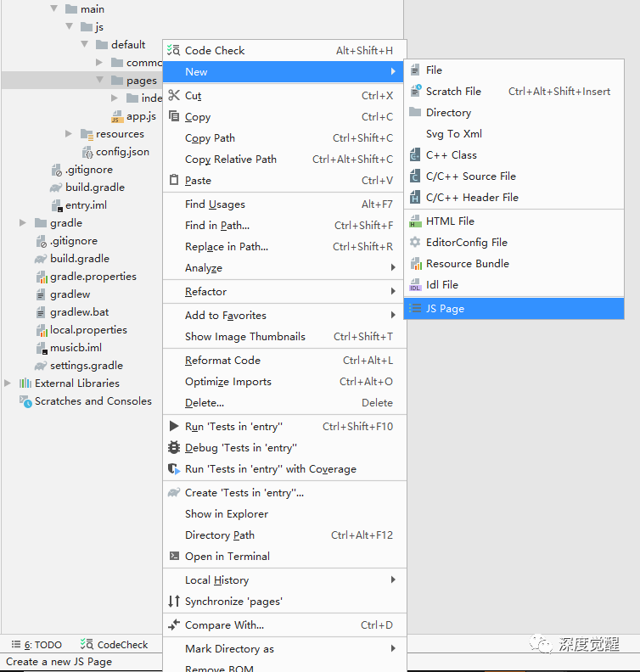The height and width of the screenshot is (672, 640).
Task: Select Find Usages menu entry
Action: [284, 204]
